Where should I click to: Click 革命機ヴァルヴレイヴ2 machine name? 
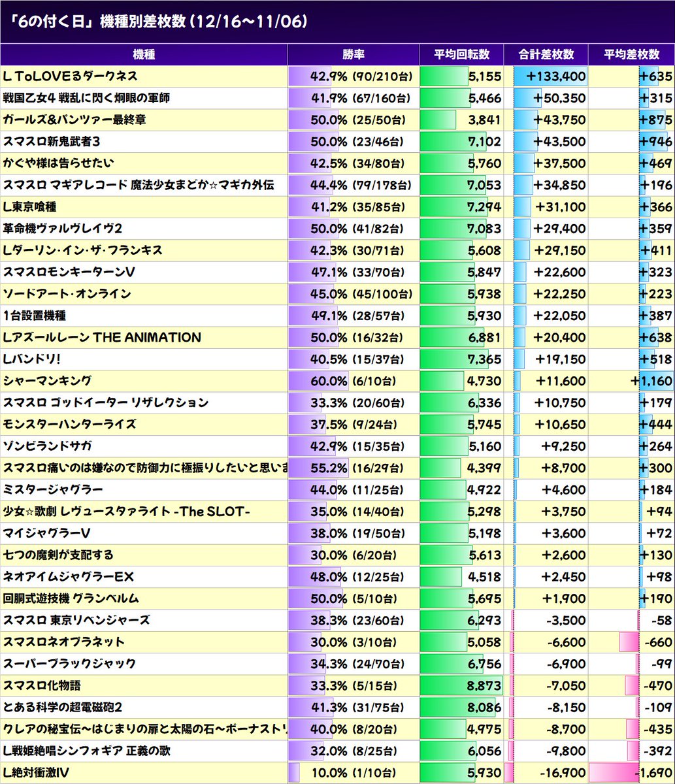63,229
